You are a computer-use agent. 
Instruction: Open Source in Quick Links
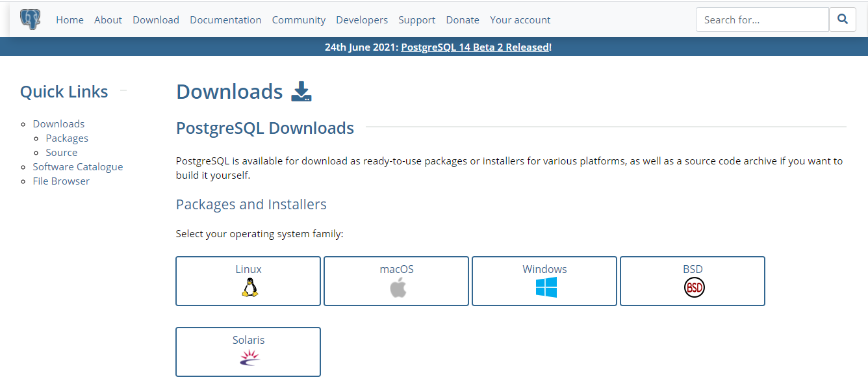click(x=62, y=152)
